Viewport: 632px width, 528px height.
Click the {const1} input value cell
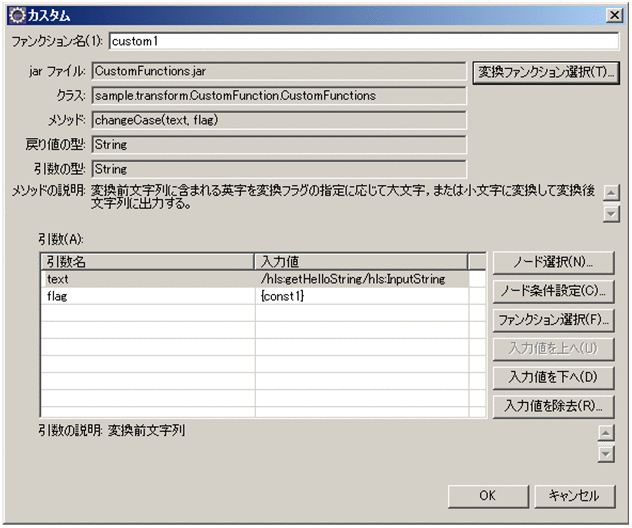362,296
